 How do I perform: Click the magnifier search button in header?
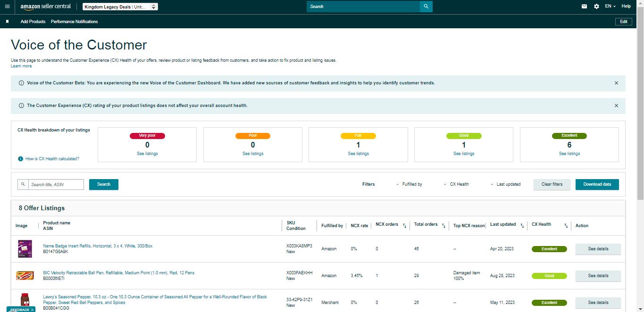[x=426, y=7]
